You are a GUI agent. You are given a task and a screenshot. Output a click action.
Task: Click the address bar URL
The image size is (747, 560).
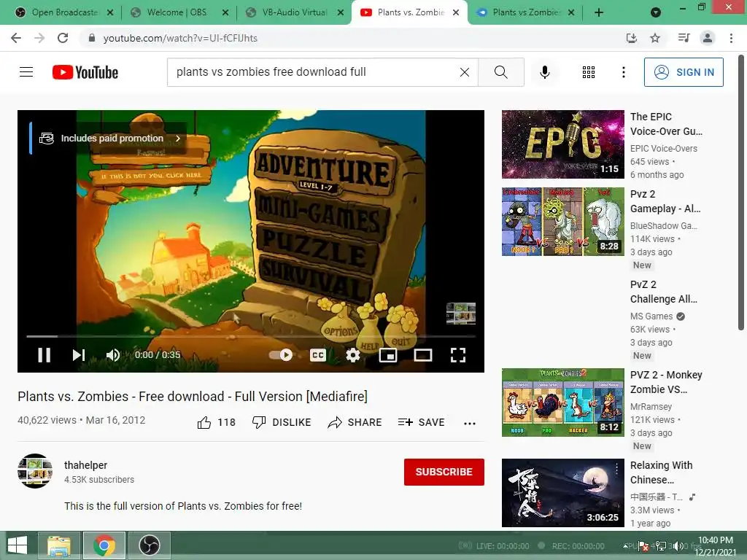pyautogui.click(x=180, y=38)
